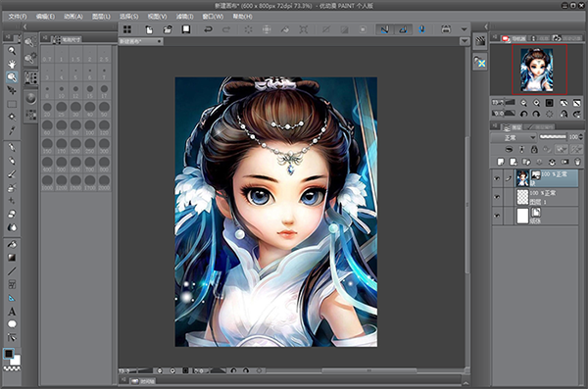Viewport: 588px width, 389px height.
Task: Open the 图层(L) menu
Action: pyautogui.click(x=101, y=17)
